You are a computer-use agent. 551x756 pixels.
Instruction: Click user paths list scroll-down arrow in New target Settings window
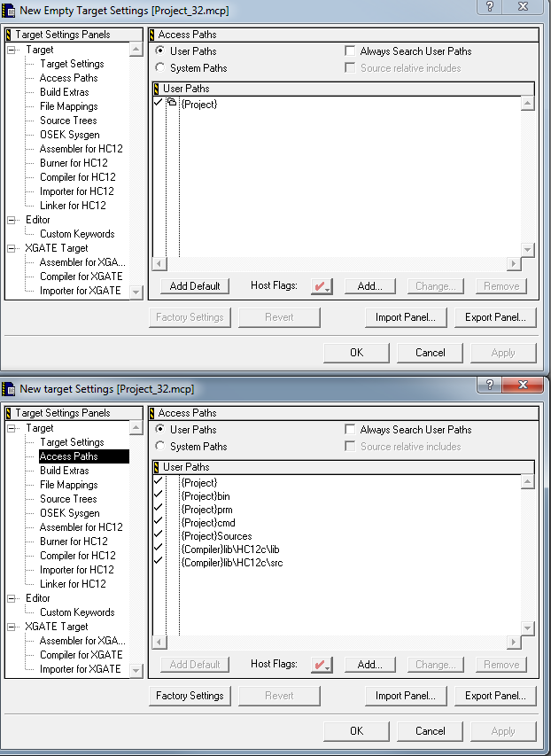point(527,628)
